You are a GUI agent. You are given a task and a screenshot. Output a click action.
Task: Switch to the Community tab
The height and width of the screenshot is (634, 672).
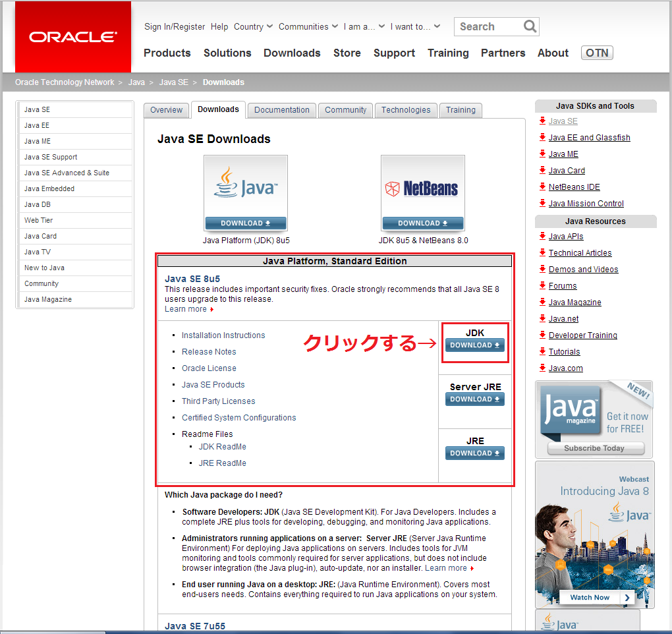point(345,110)
